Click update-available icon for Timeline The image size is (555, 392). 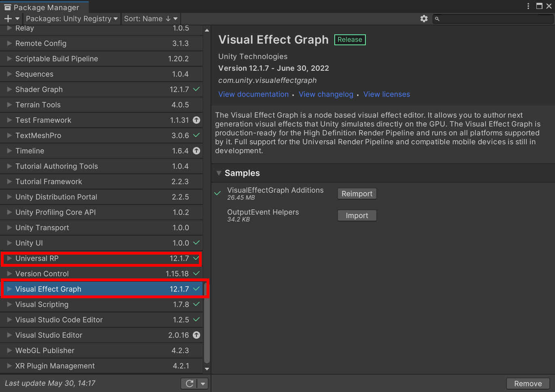(196, 151)
